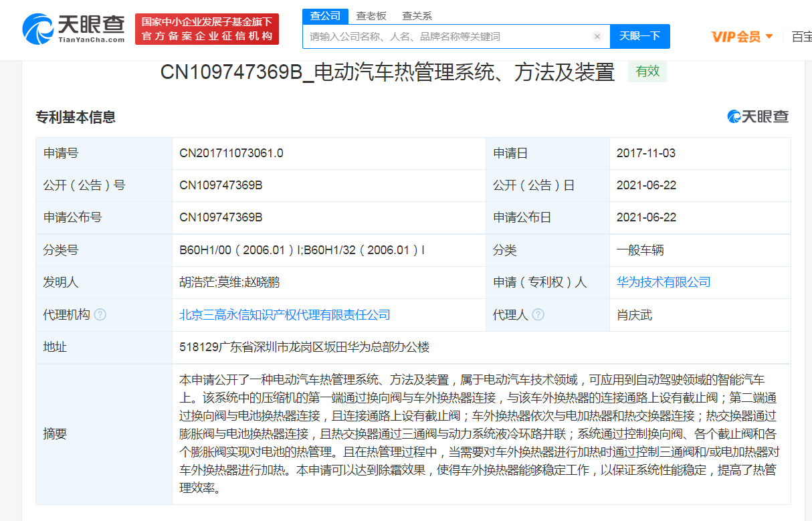The width and height of the screenshot is (812, 521).
Task: Click the 分类号 label cell
Action: [104, 250]
